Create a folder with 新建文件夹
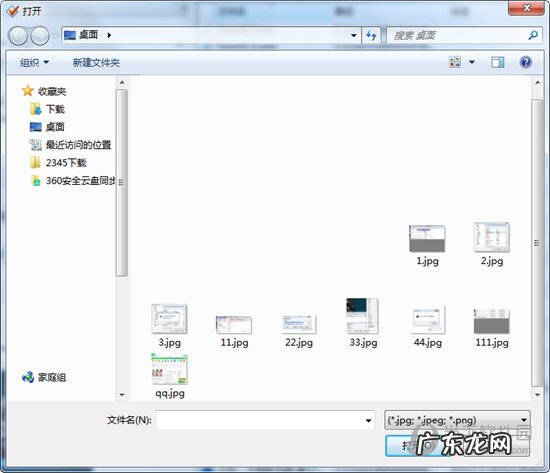This screenshot has height=473, width=550. point(96,62)
